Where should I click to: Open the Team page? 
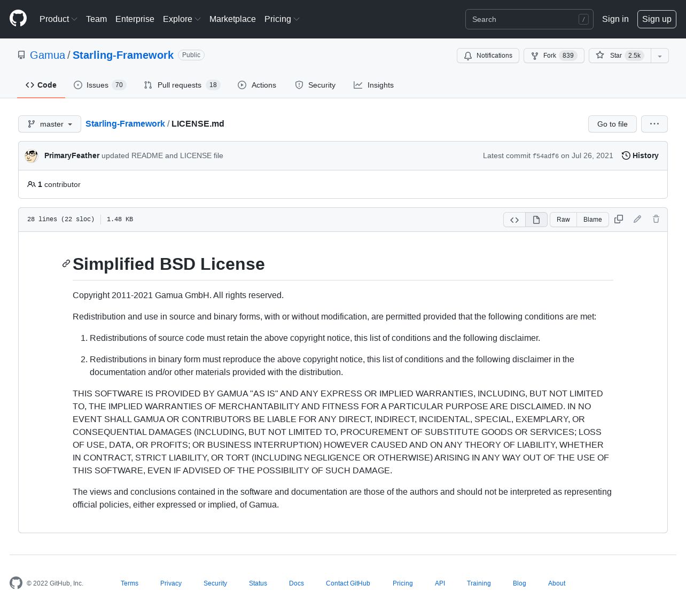click(x=96, y=19)
